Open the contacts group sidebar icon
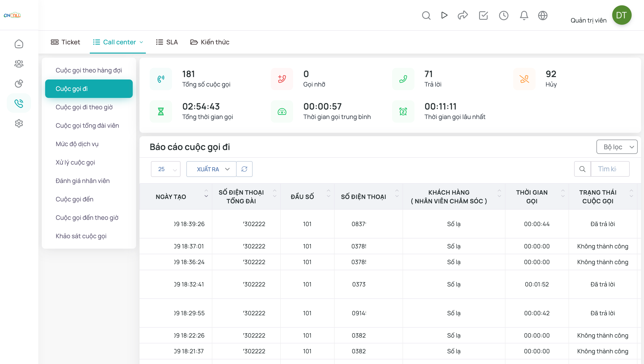644x364 pixels. (19, 64)
